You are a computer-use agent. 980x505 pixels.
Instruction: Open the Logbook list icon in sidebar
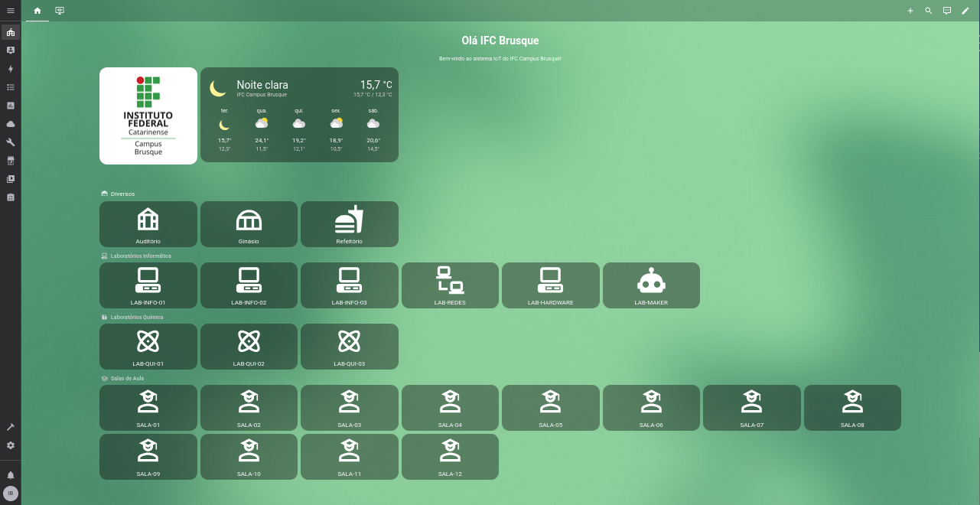pos(11,87)
